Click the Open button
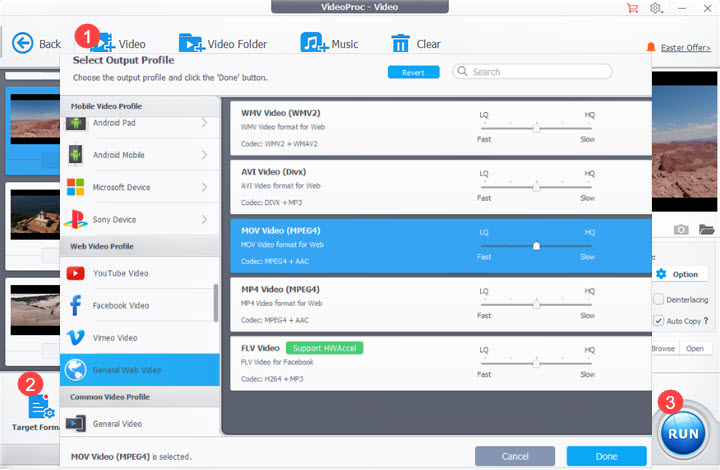 pyautogui.click(x=695, y=348)
